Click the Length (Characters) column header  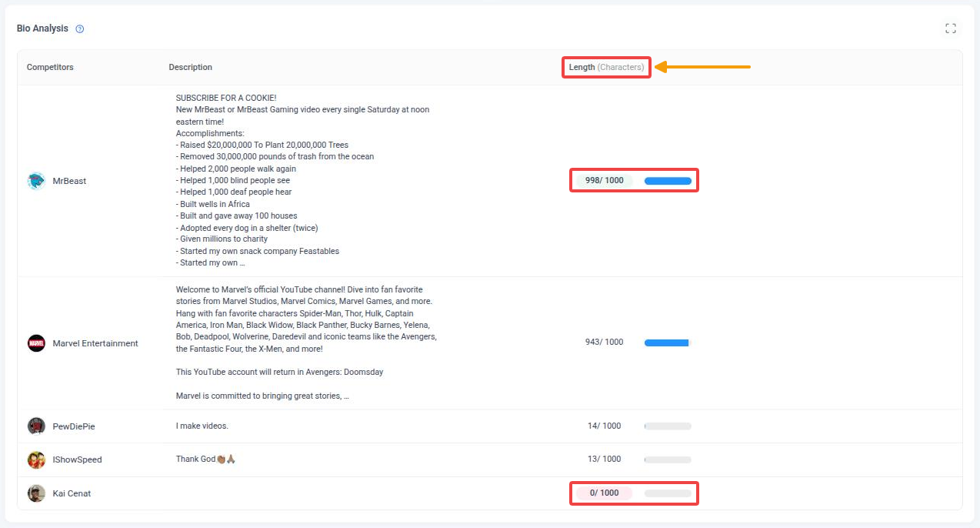tap(607, 67)
